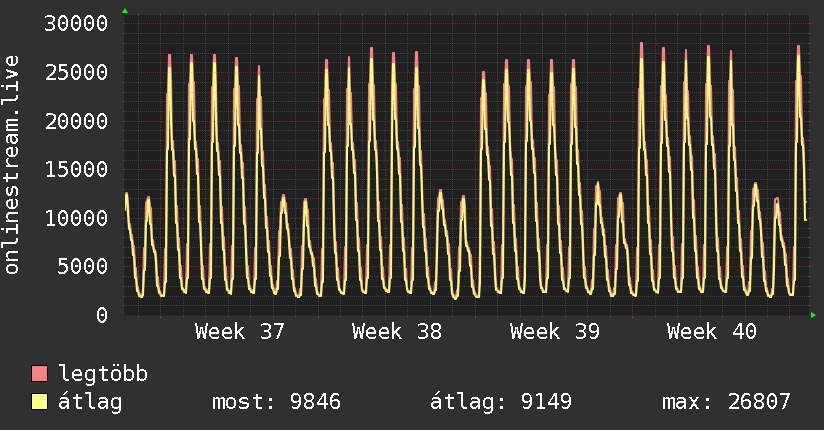This screenshot has width=824, height=430.
Task: Click the 'átlag: 9149' statistic
Action: click(501, 402)
